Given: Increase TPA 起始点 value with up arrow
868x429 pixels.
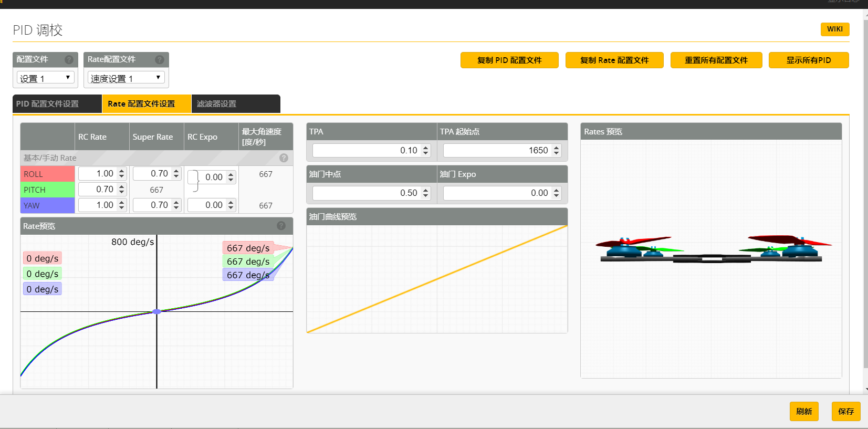Looking at the screenshot, I should [557, 148].
